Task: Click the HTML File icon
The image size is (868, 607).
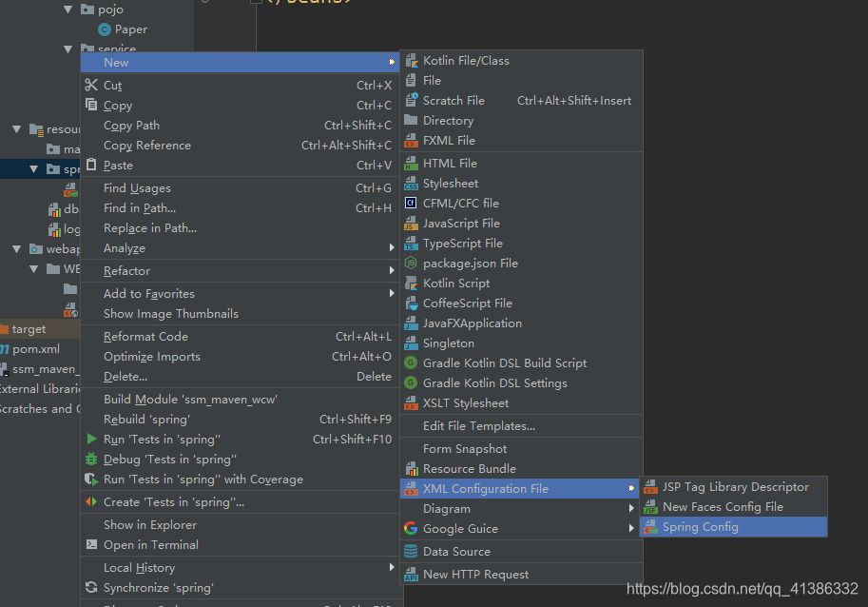Action: 411,164
